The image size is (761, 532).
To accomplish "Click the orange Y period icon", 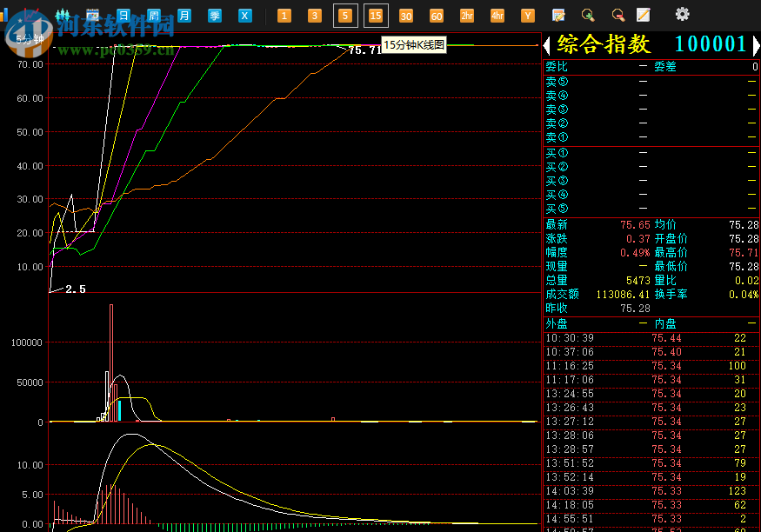I will (528, 15).
